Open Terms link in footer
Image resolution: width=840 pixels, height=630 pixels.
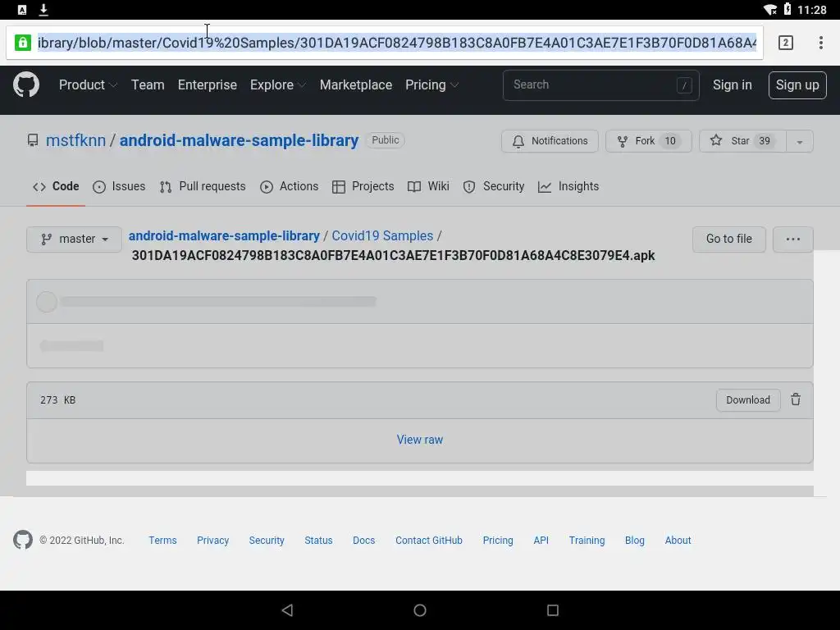[162, 541]
